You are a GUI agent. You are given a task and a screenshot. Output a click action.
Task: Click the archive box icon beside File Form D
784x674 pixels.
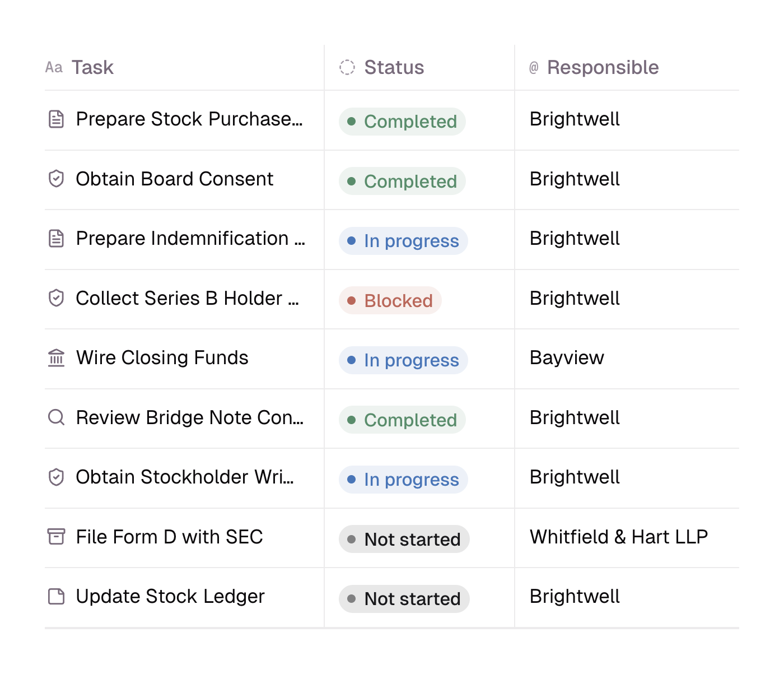[57, 537]
